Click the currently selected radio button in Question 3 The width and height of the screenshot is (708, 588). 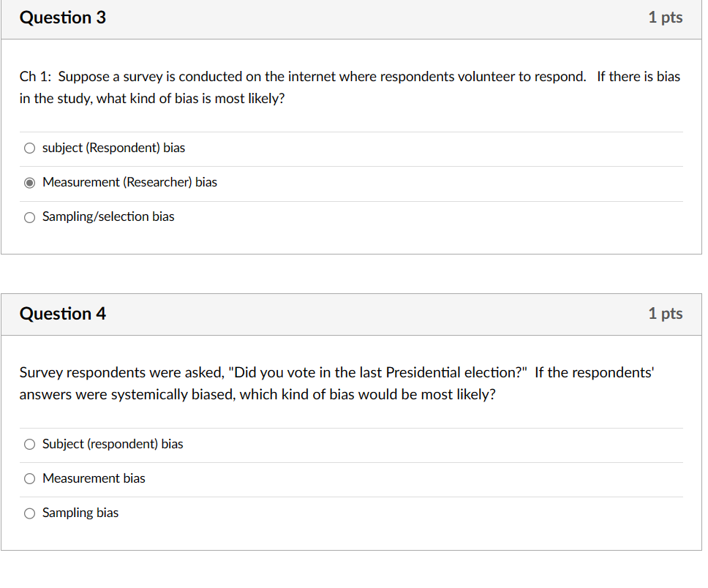click(29, 182)
